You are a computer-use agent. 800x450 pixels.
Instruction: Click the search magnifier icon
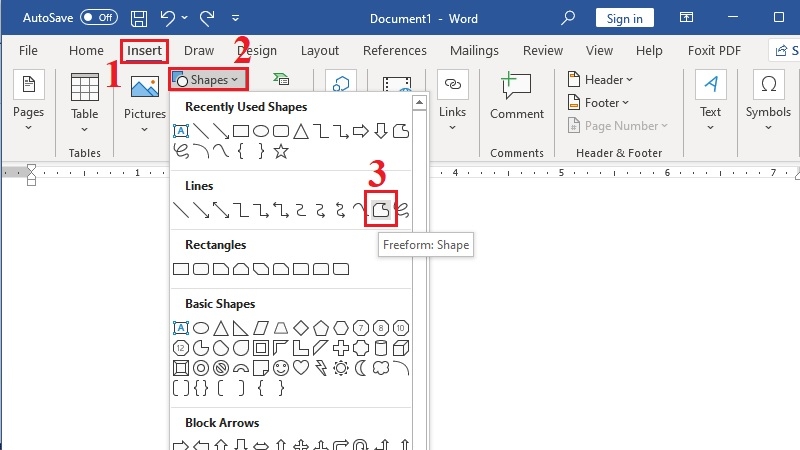click(x=567, y=18)
